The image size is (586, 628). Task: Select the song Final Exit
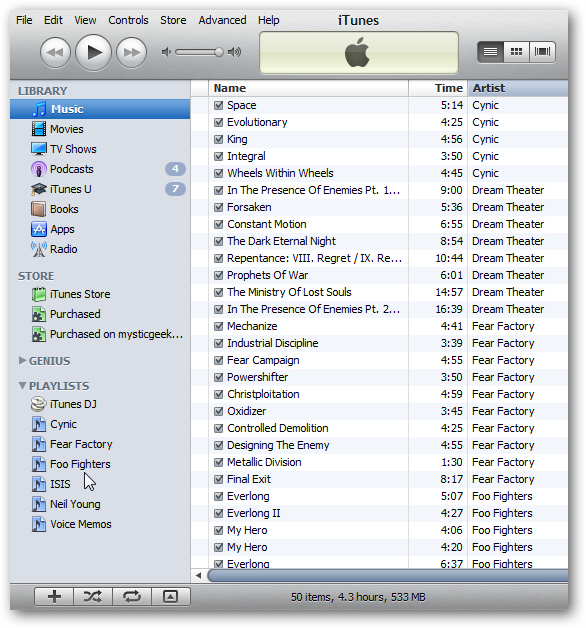click(x=380, y=479)
